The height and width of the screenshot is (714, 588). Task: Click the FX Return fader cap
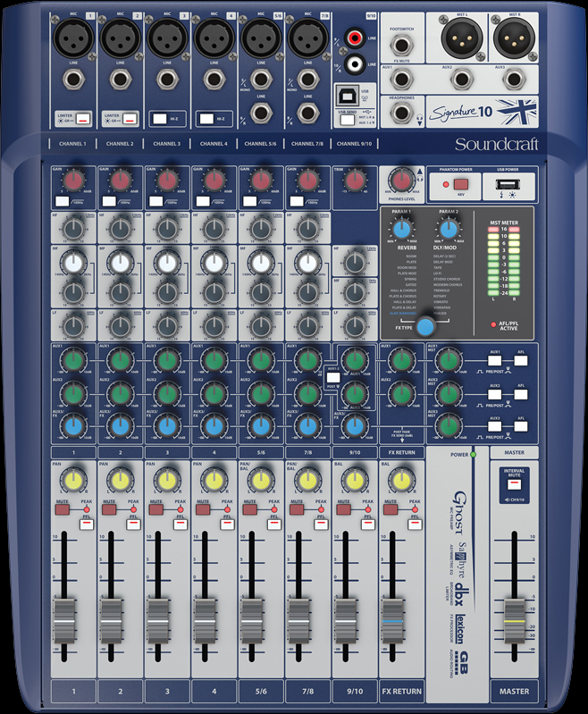click(x=392, y=621)
